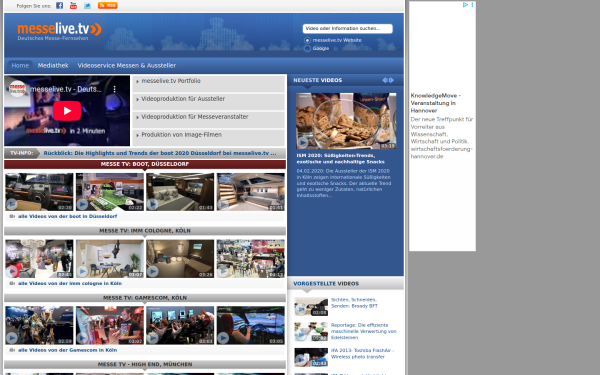
Task: Open Reportage maschinelle Verwertung von Edelsteinen link
Action: (x=364, y=331)
